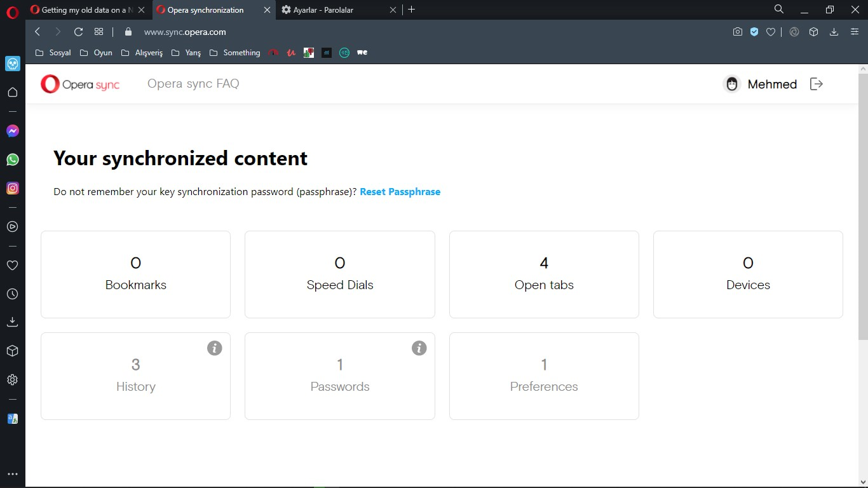868x488 pixels.
Task: Open the History clock in the sidebar
Action: pos(12,294)
